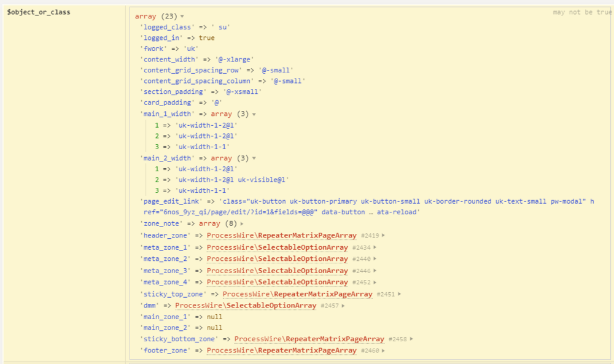Expand 'meta_zone_1' SelectableOptionArray #2434
The image size is (614, 364).
[x=375, y=247]
